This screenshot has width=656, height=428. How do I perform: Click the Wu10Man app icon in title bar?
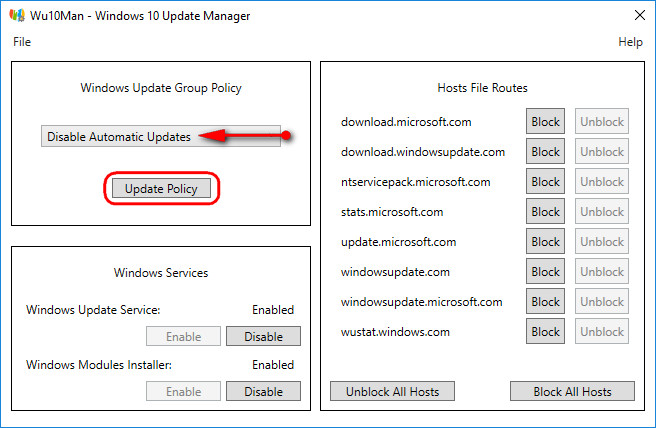17,15
